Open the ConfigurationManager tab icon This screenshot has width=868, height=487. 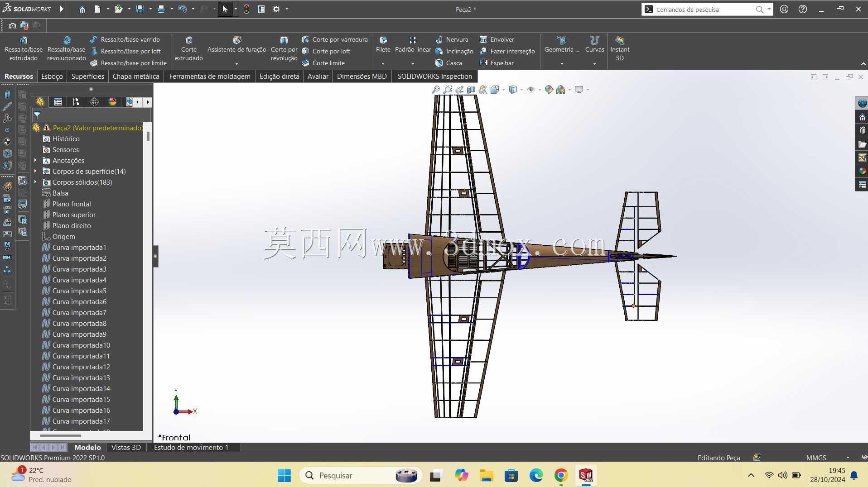point(76,102)
